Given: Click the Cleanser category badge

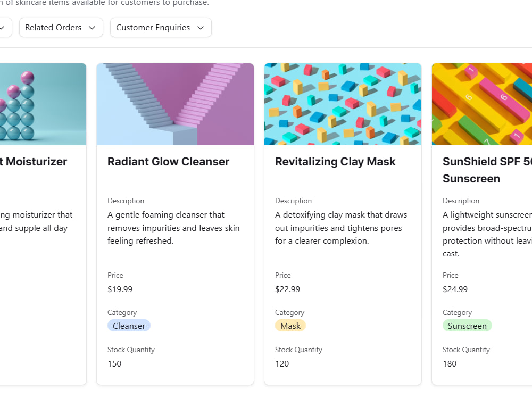Looking at the screenshot, I should click(129, 326).
